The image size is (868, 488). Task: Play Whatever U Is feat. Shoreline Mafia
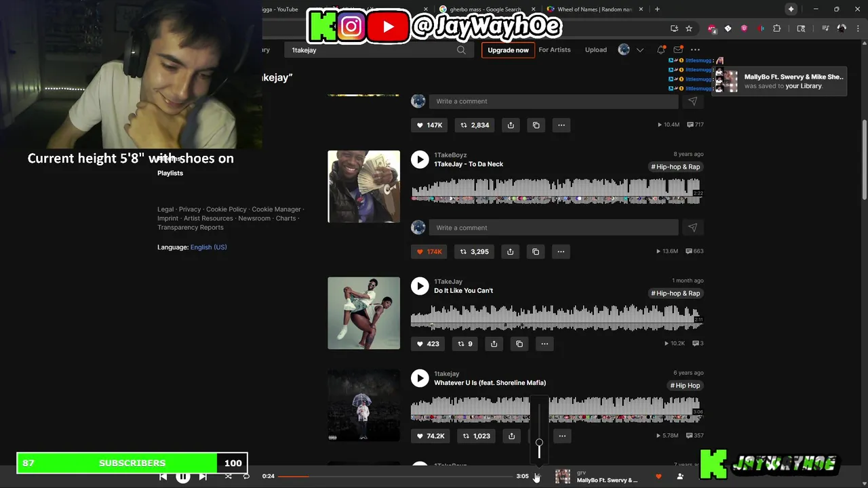420,378
